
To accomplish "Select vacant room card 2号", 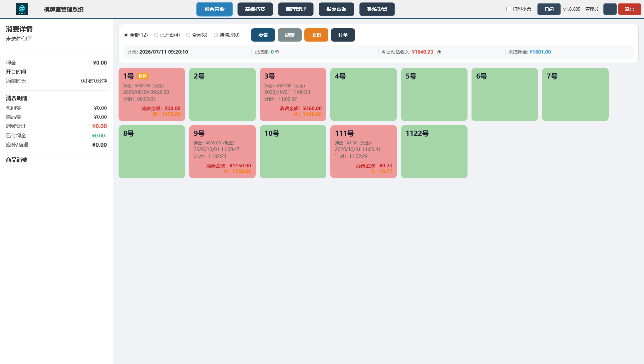I will (222, 94).
